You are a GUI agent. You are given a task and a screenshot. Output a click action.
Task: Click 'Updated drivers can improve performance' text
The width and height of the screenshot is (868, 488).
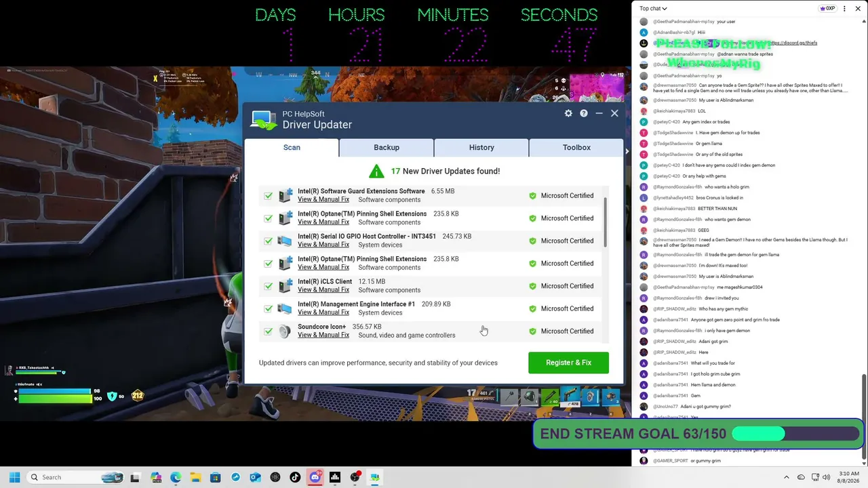378,363
